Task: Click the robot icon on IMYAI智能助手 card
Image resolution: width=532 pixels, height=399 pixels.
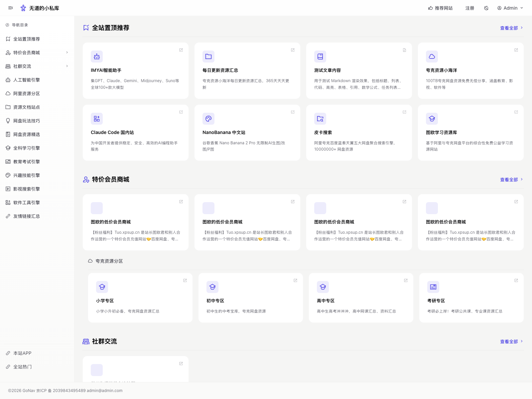Action: click(97, 57)
